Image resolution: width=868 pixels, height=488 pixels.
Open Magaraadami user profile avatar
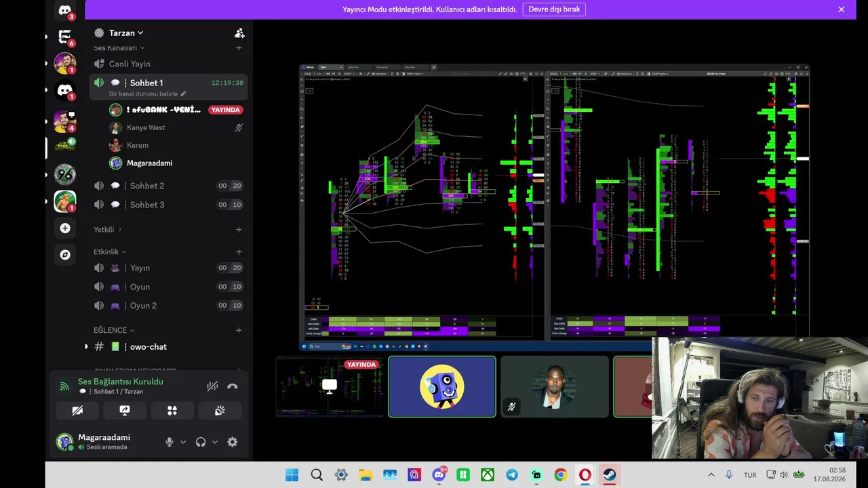point(64,442)
